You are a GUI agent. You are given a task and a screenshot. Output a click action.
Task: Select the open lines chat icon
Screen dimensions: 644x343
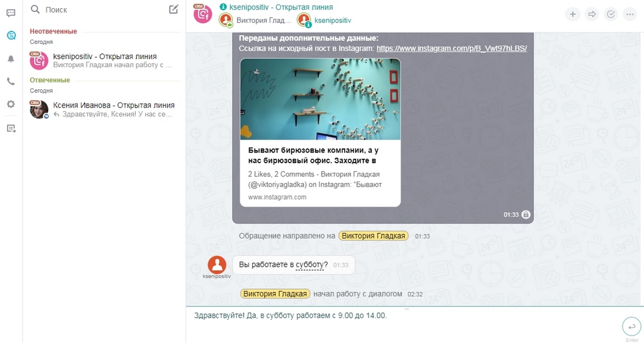(11, 35)
